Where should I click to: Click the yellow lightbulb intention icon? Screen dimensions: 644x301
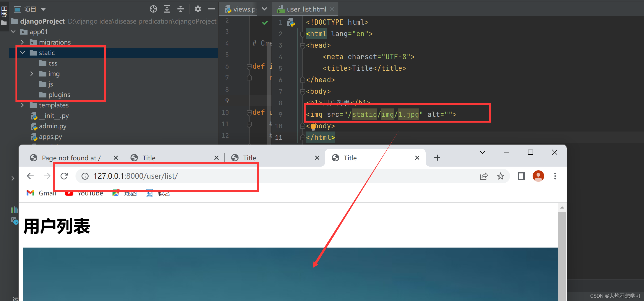(313, 127)
